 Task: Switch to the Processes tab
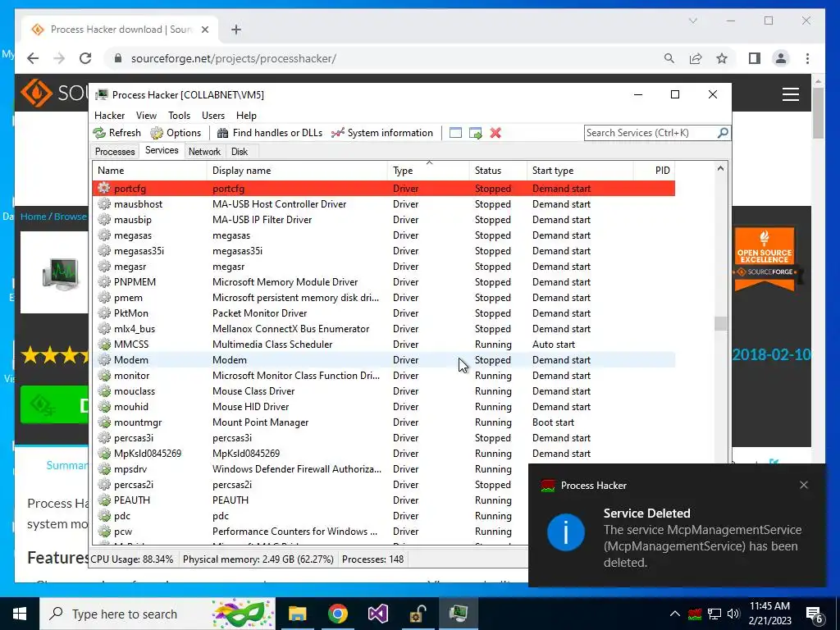[115, 152]
